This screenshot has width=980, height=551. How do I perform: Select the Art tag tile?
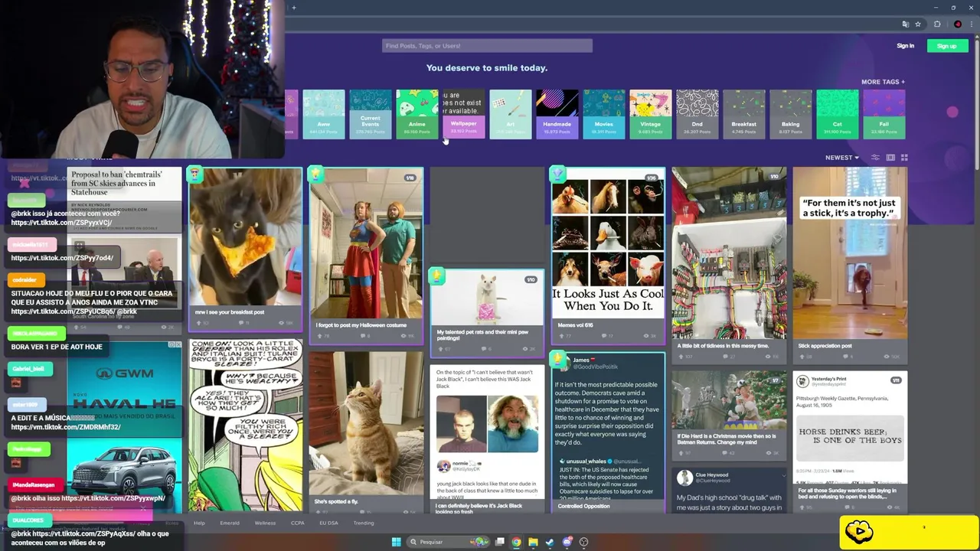[510, 114]
